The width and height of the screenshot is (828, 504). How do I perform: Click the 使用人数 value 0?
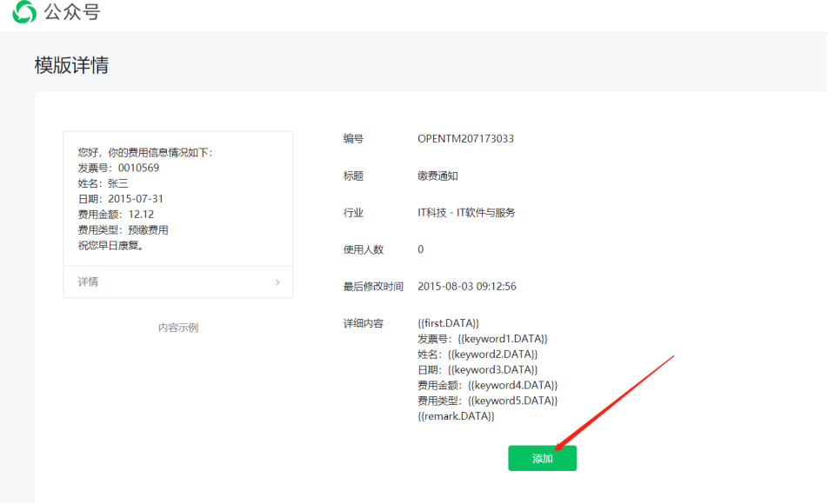pyautogui.click(x=420, y=249)
